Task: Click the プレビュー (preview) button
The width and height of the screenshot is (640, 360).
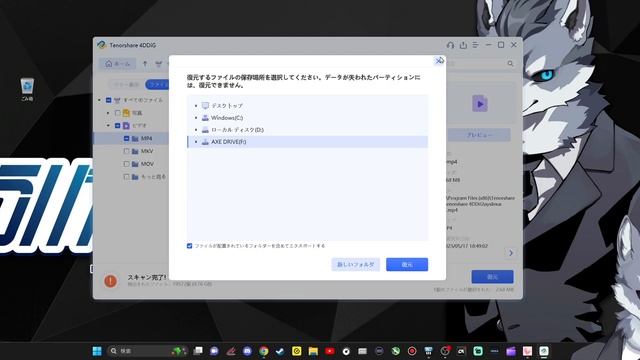Action: [x=480, y=135]
